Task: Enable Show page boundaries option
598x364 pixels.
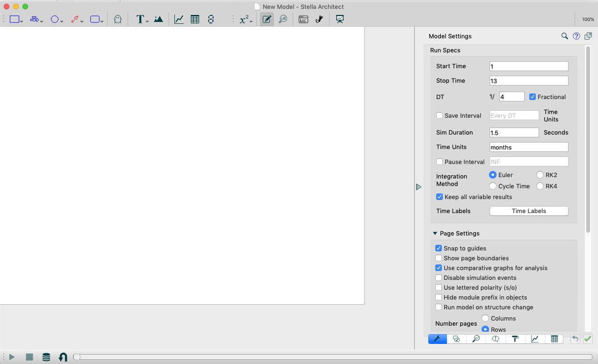Action: pos(439,258)
